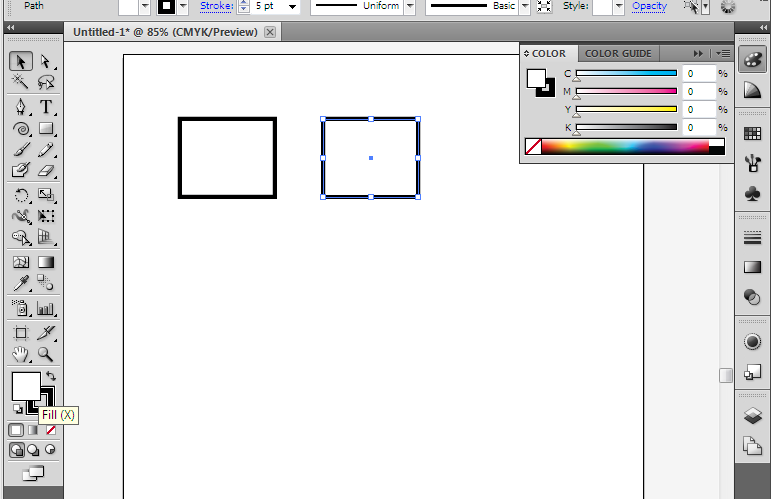Open the graphic Style dropdown
This screenshot has width=771, height=499.
(x=619, y=6)
